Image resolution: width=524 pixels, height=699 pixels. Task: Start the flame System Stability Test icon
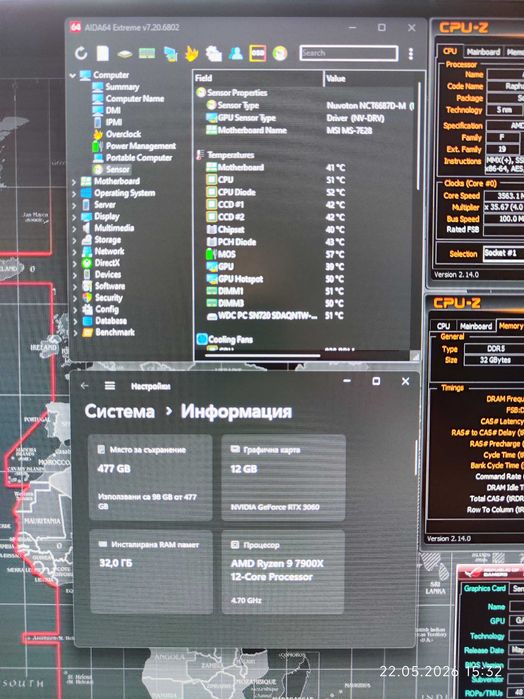point(192,54)
